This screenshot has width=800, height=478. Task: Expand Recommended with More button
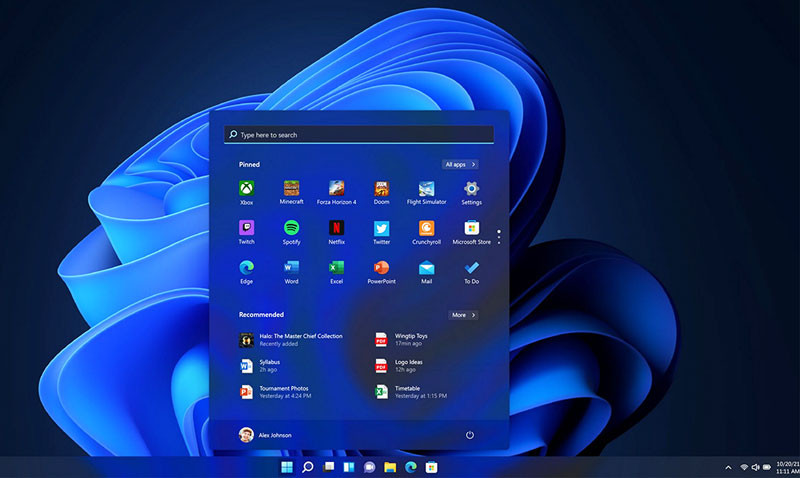coord(462,315)
